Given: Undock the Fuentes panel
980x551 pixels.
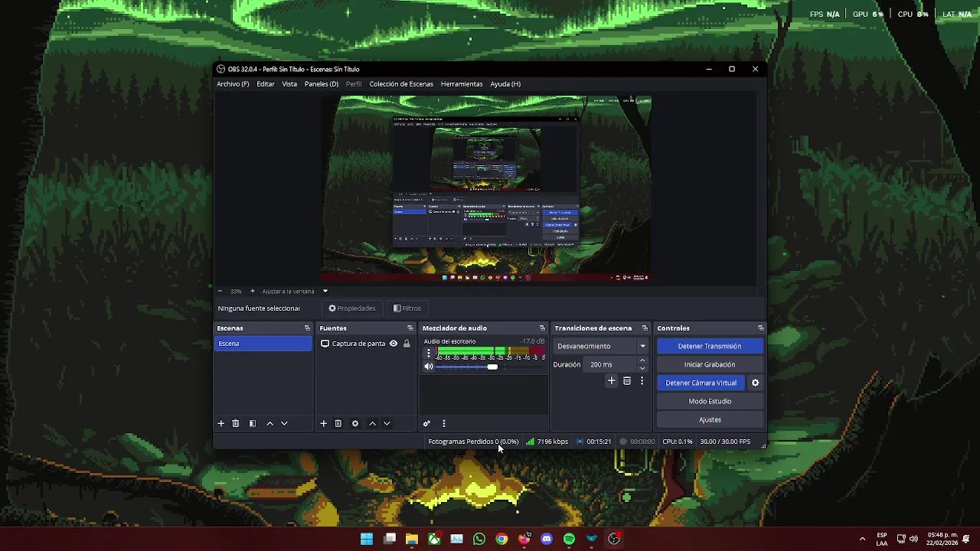Looking at the screenshot, I should pos(410,328).
